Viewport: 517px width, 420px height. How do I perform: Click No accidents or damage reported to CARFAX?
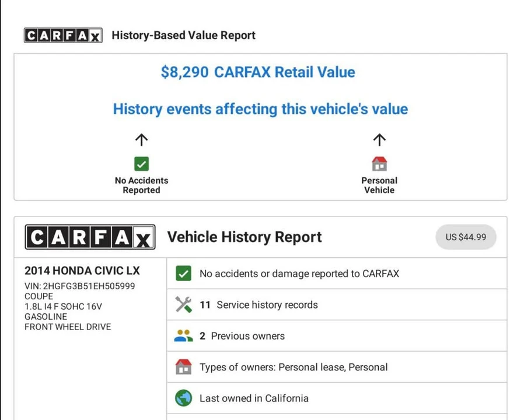pos(337,274)
